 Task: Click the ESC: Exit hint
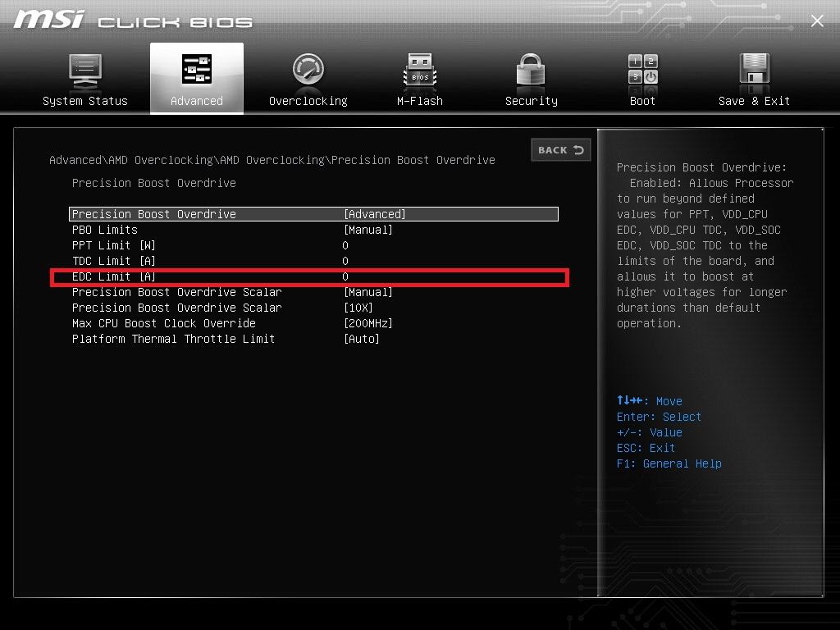pyautogui.click(x=646, y=448)
